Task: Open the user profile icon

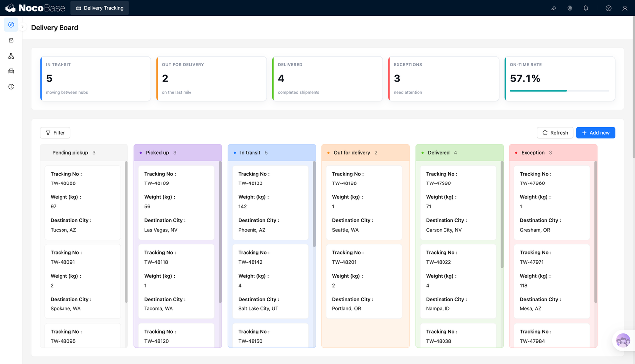Action: (x=625, y=8)
